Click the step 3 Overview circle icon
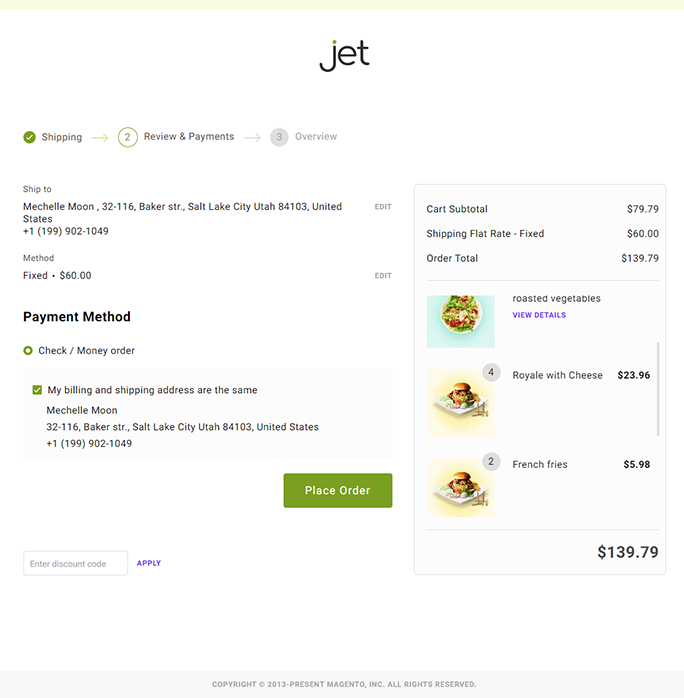 [x=279, y=137]
